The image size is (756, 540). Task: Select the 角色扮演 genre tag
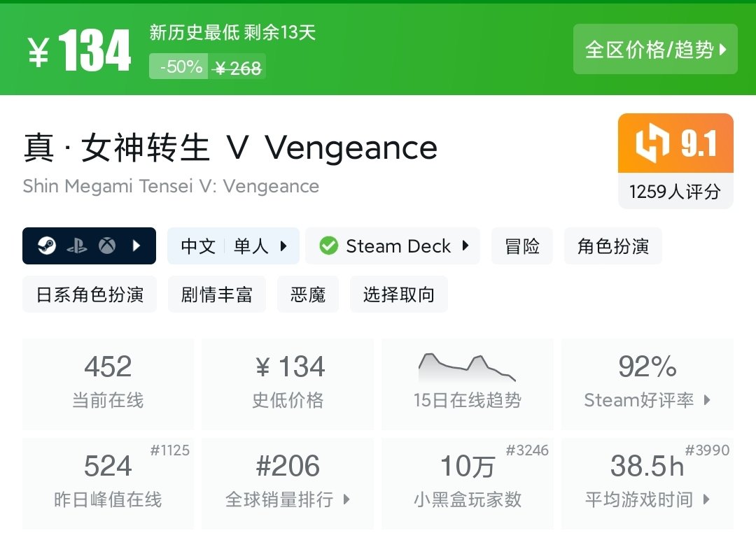coord(612,246)
